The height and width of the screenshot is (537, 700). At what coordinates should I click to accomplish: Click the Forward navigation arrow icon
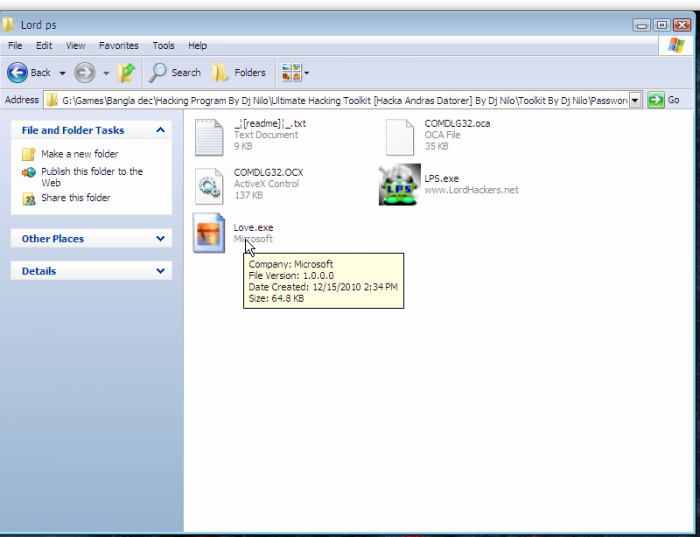(84, 72)
